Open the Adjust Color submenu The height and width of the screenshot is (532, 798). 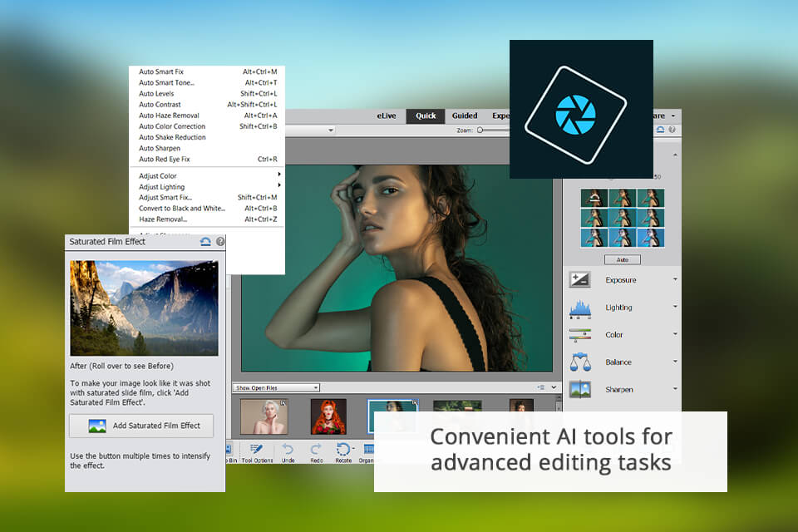(x=208, y=175)
